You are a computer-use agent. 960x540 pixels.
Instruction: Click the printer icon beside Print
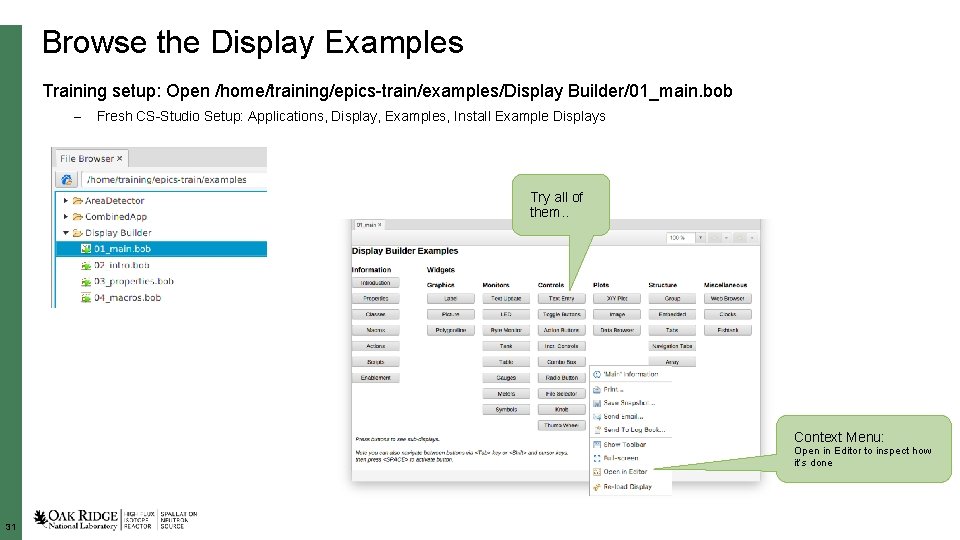click(x=597, y=389)
